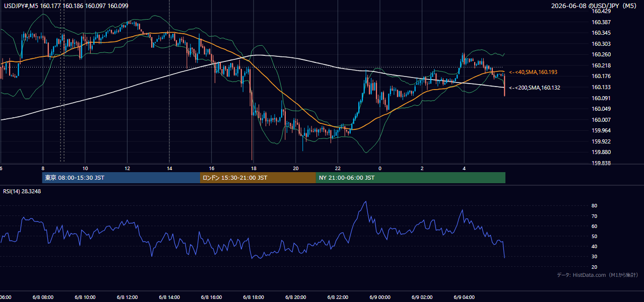Viewport: 644px width, 302px height.
Task: Click the bottom time label 6/8 12:00
Action: (127, 297)
